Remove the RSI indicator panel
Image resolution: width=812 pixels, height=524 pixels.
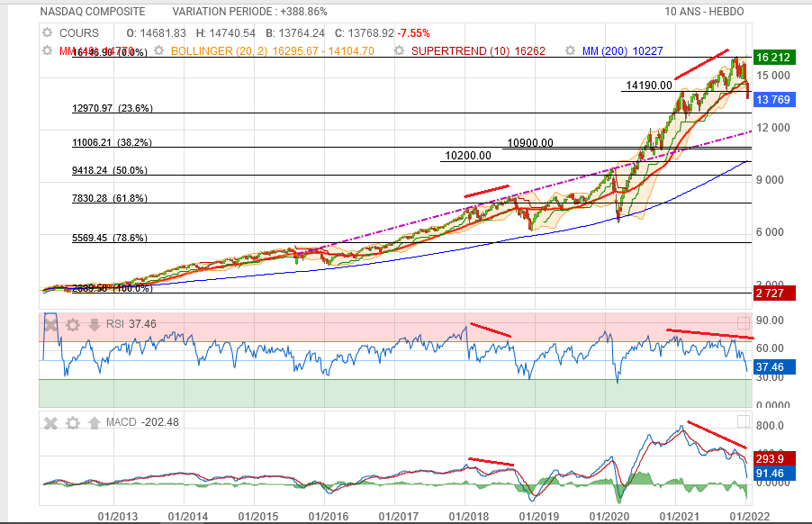(x=50, y=325)
